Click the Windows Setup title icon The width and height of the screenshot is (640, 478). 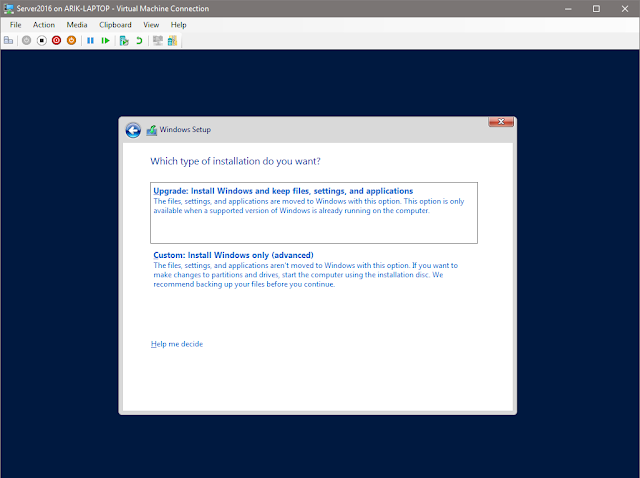[x=152, y=130]
